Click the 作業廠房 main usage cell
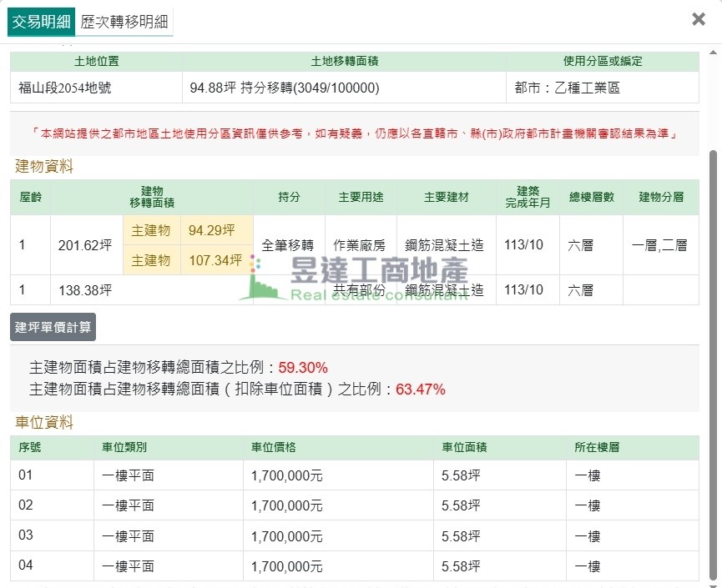Viewport: 722px width, 588px height. [x=361, y=245]
